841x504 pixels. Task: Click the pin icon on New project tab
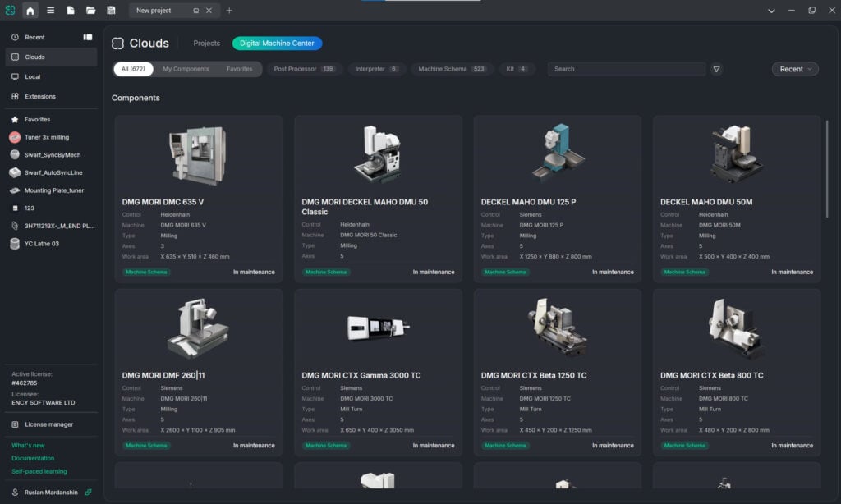click(x=195, y=10)
